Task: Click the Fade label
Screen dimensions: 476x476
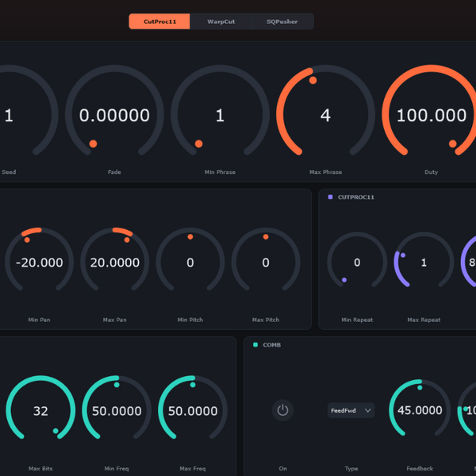Action: (114, 172)
